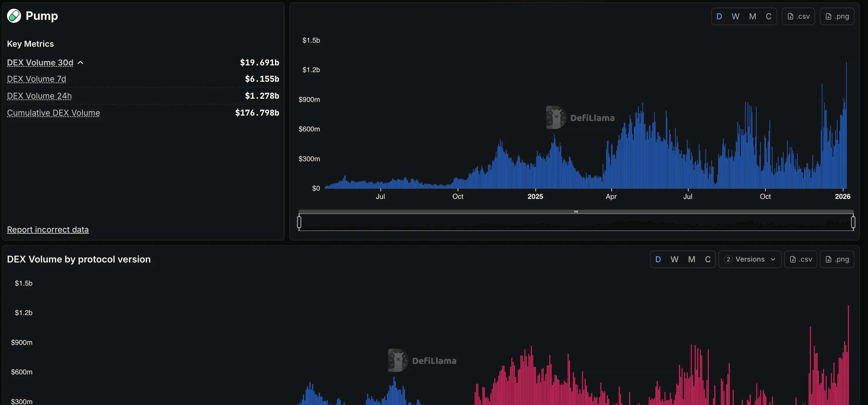The height and width of the screenshot is (405, 868).
Task: Download top chart as .csv
Action: point(798,16)
